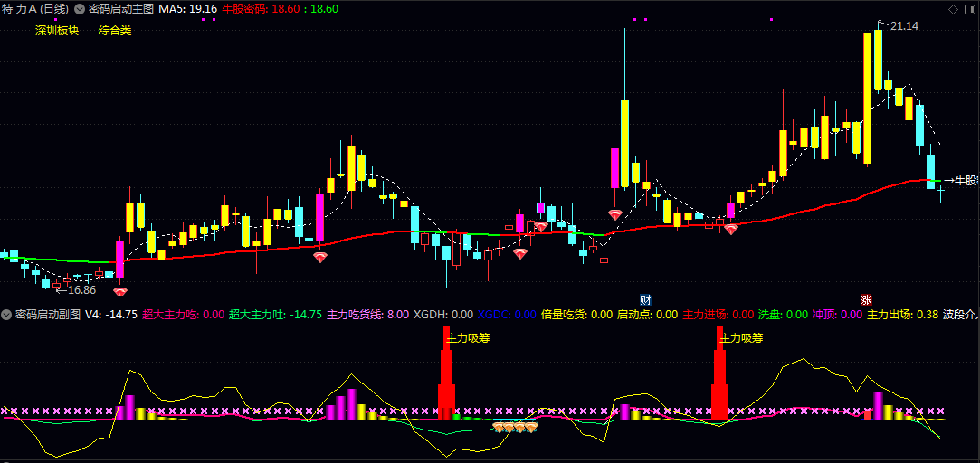Click the 超大主力吐: -14.75 readout
The height and width of the screenshot is (463, 980).
point(275,315)
